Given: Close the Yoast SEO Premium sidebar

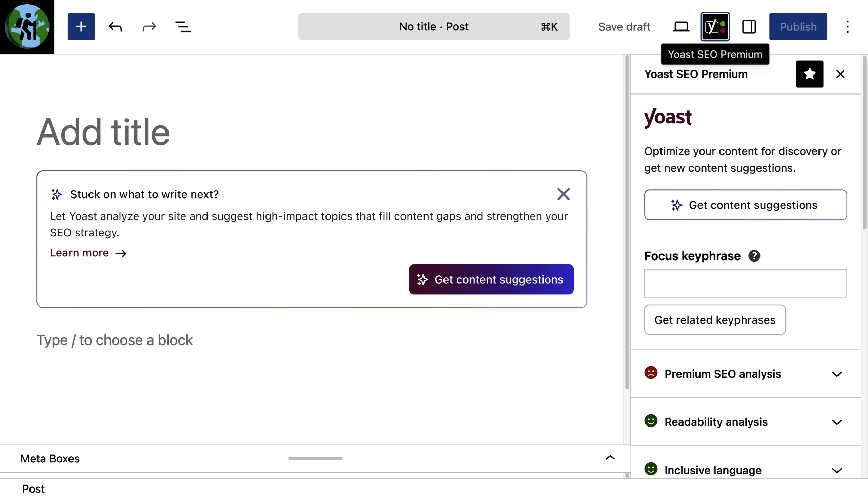Looking at the screenshot, I should (x=840, y=74).
